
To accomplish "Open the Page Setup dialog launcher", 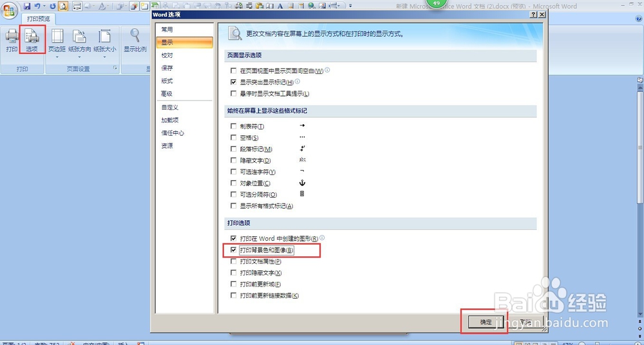I will (115, 68).
